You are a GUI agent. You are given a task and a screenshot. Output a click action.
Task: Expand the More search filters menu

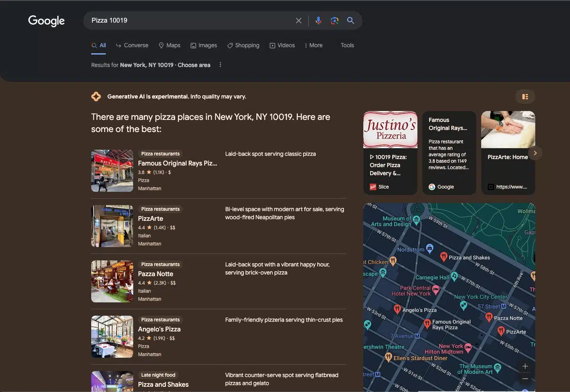click(313, 45)
